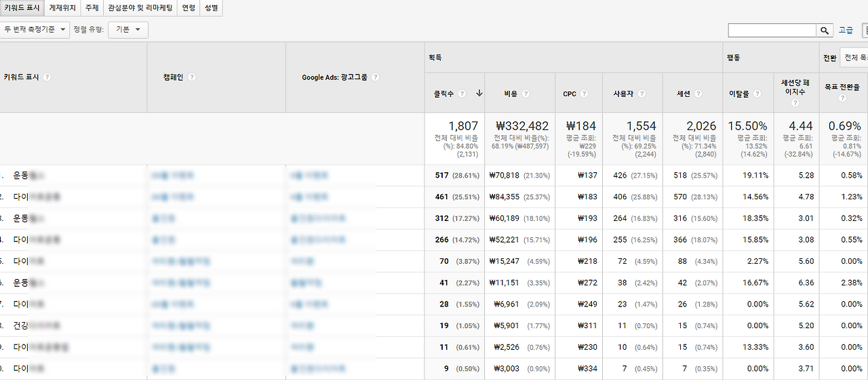Viewport: 868px width, 381px height.
Task: Click the bounce rate cell 19.11%
Action: (x=756, y=176)
